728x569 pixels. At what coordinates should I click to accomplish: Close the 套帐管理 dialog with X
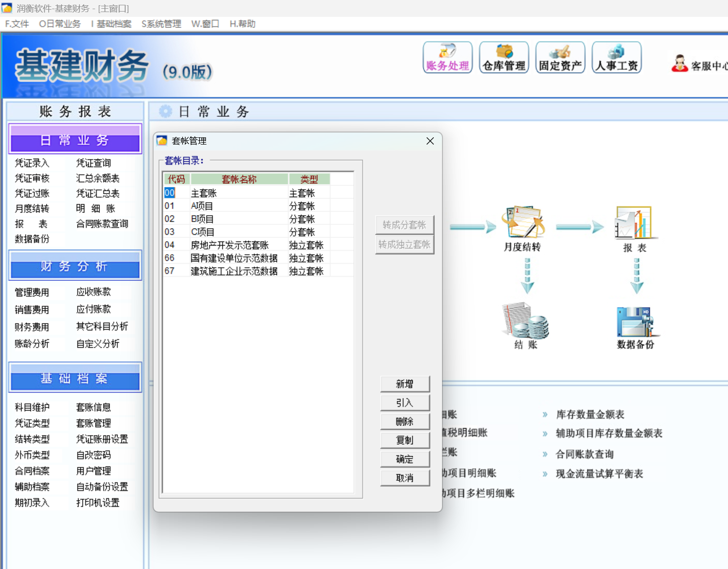430,141
